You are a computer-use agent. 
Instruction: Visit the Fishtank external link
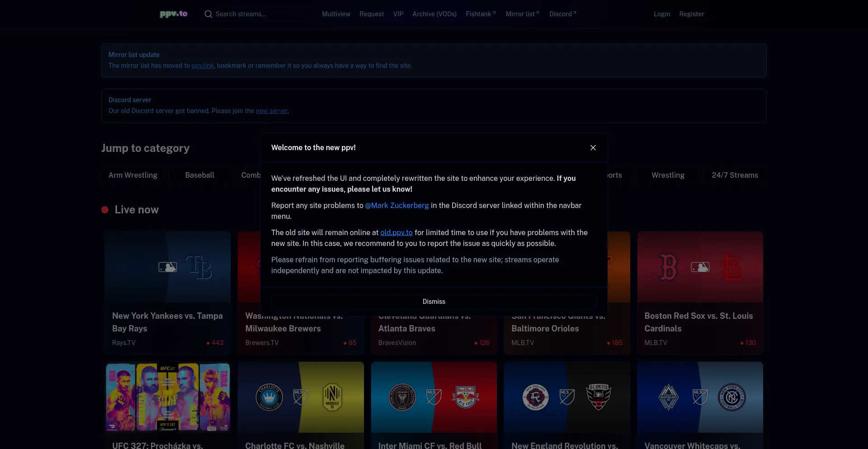481,14
